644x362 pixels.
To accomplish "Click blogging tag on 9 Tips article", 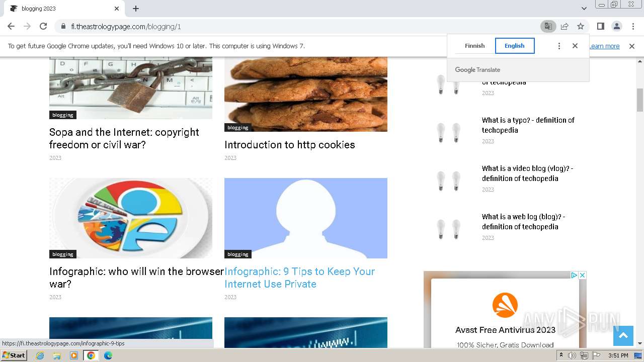I will pyautogui.click(x=238, y=254).
